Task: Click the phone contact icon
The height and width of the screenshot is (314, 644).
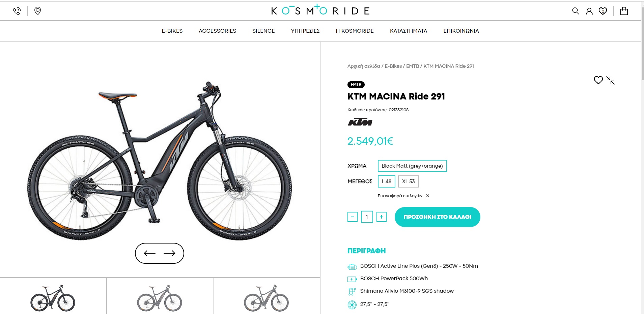Action: pyautogui.click(x=17, y=11)
